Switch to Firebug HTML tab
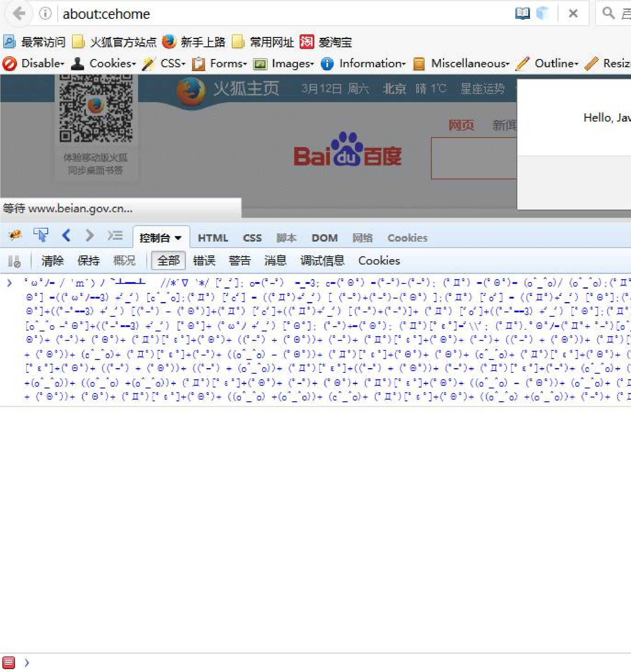The width and height of the screenshot is (631, 672). 213,238
